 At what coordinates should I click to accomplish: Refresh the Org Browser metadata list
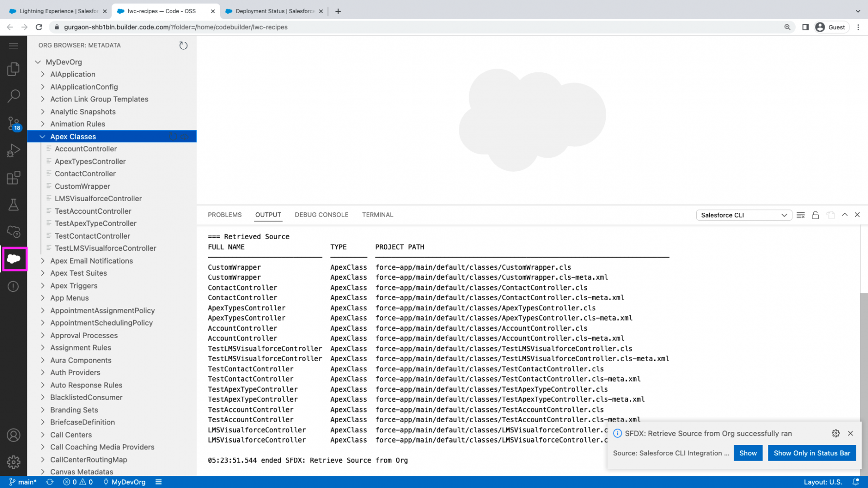coord(183,45)
